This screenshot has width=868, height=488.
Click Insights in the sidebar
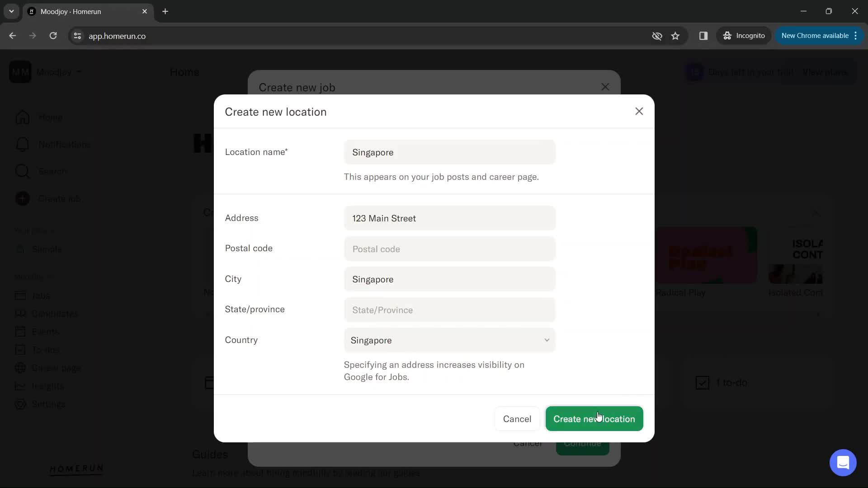[47, 386]
